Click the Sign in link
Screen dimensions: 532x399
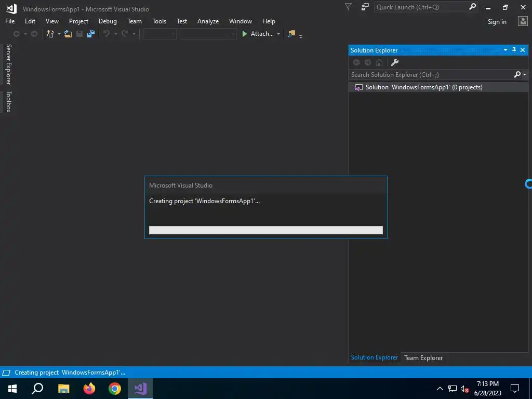coord(497,22)
